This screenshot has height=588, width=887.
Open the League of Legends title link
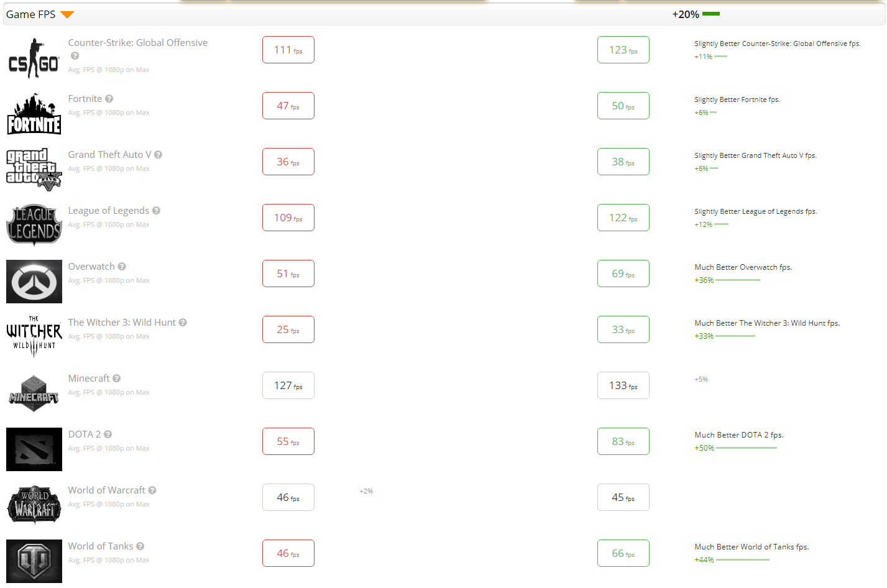(109, 211)
